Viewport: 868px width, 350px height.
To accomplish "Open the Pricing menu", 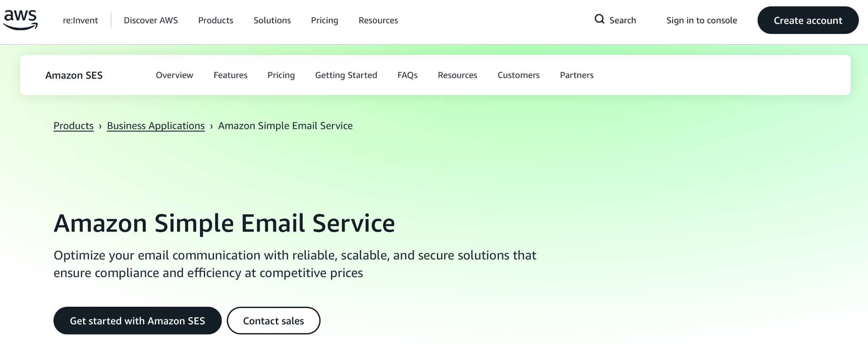I will (x=324, y=20).
